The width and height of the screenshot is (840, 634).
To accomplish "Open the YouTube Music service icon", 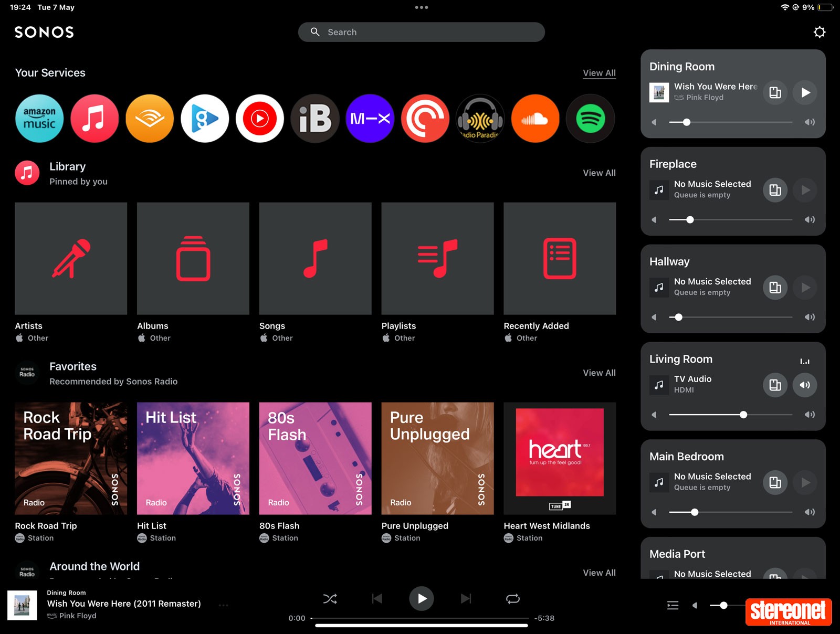I will [260, 119].
